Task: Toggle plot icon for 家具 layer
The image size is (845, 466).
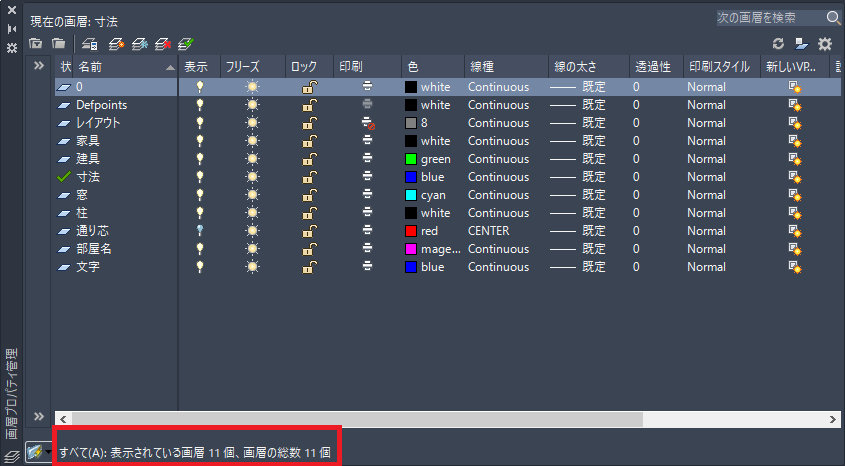Action: pos(368,141)
